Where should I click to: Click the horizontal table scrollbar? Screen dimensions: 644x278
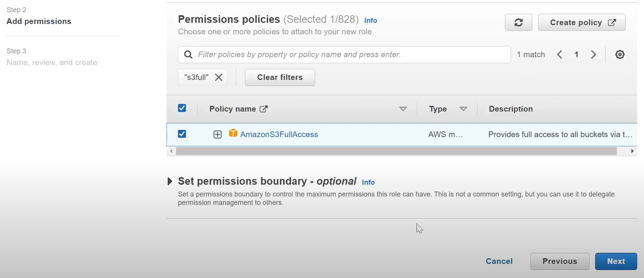click(396, 151)
